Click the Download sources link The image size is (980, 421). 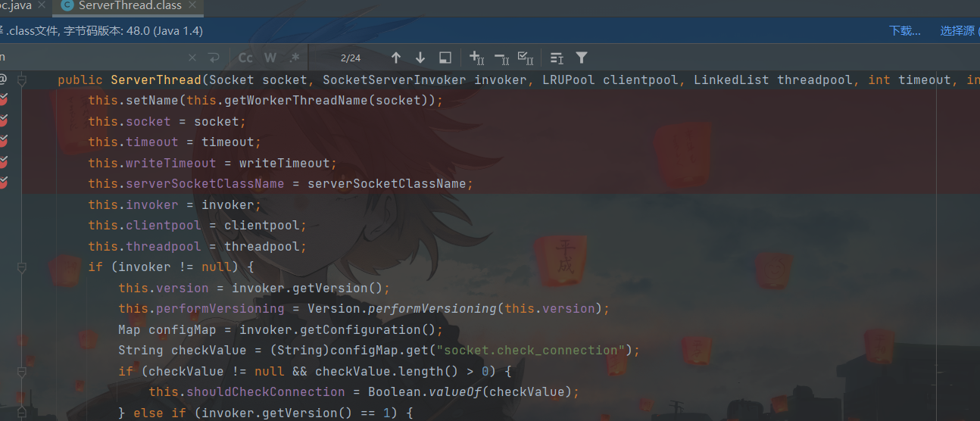tap(904, 31)
